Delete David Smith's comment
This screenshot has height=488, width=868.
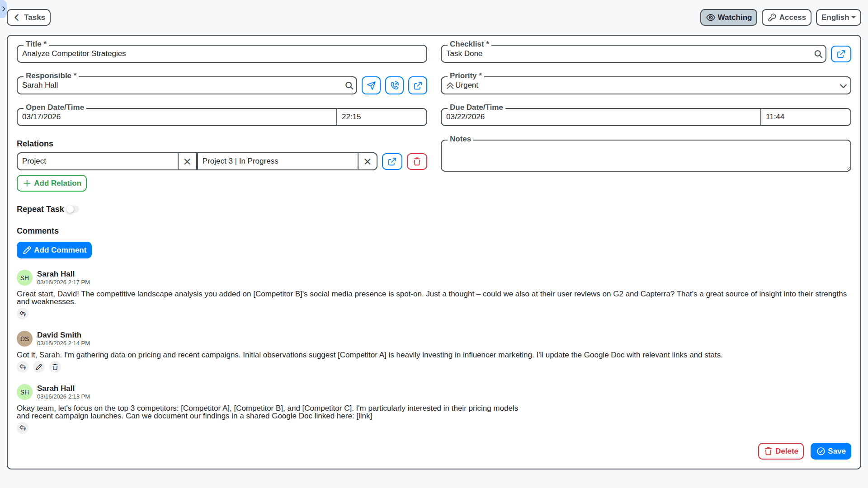(55, 367)
